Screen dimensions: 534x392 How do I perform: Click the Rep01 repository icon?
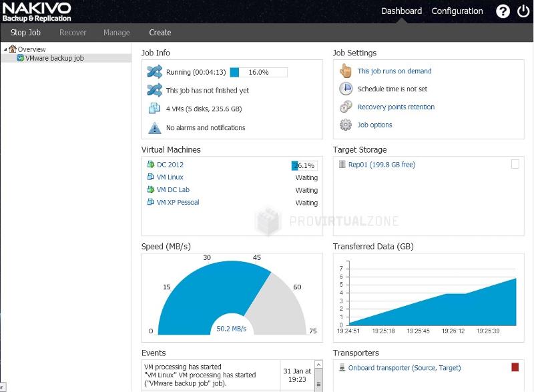point(342,165)
